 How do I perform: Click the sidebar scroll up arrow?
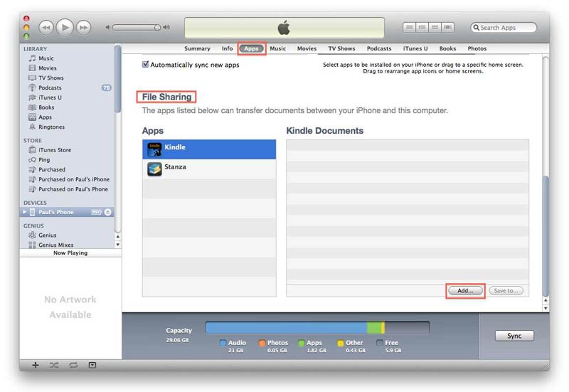(117, 236)
